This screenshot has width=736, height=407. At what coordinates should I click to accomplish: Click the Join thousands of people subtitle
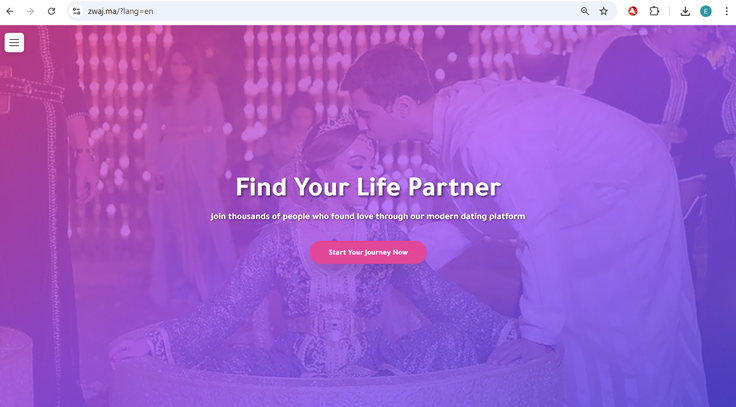coord(368,216)
